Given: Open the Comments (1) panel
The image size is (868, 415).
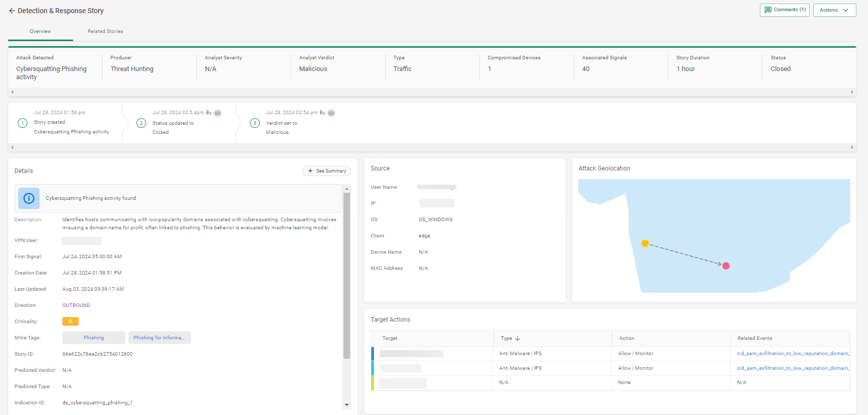Looking at the screenshot, I should click(784, 10).
